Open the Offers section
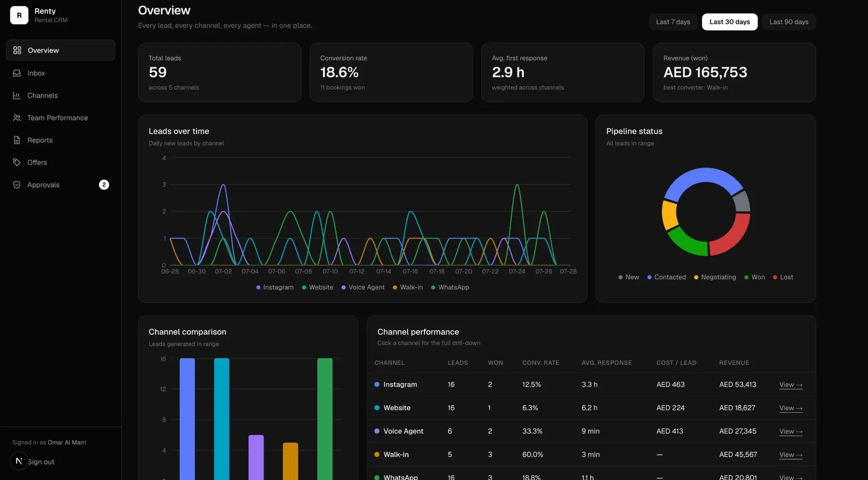 (61, 162)
